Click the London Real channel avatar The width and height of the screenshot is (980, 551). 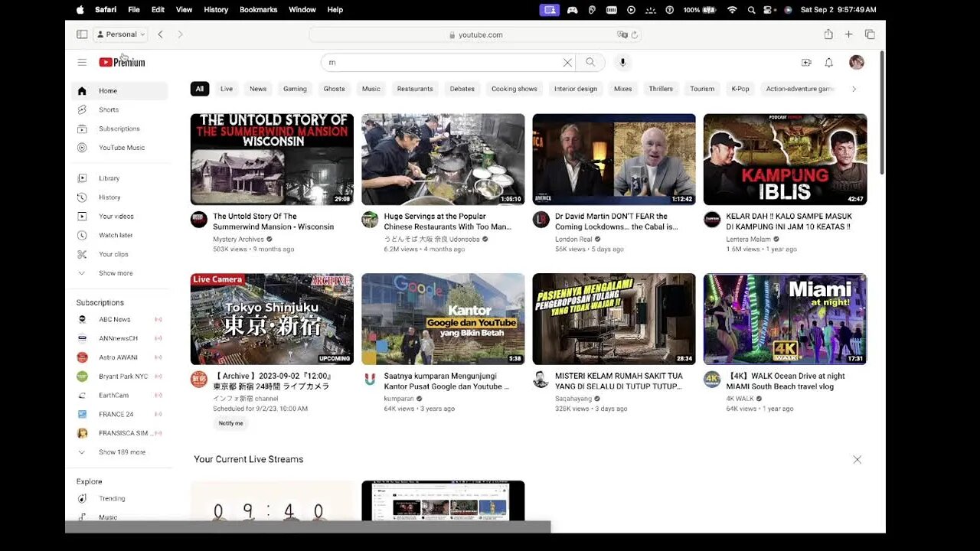541,220
